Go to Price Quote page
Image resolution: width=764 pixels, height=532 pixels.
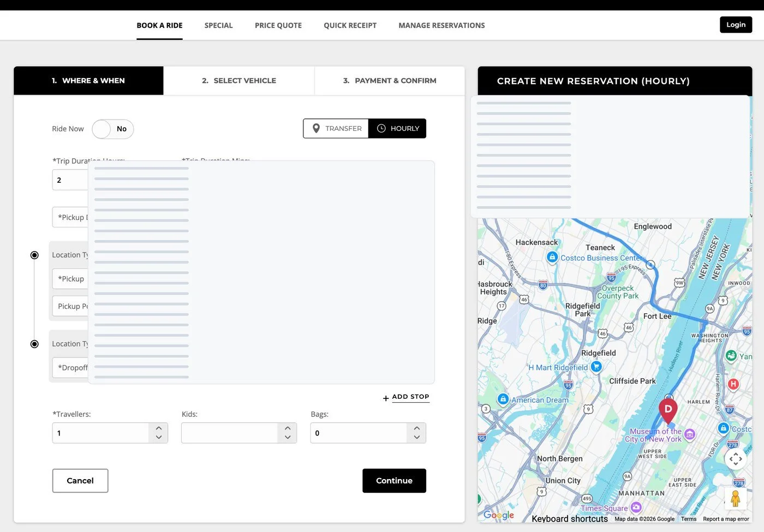click(x=278, y=26)
